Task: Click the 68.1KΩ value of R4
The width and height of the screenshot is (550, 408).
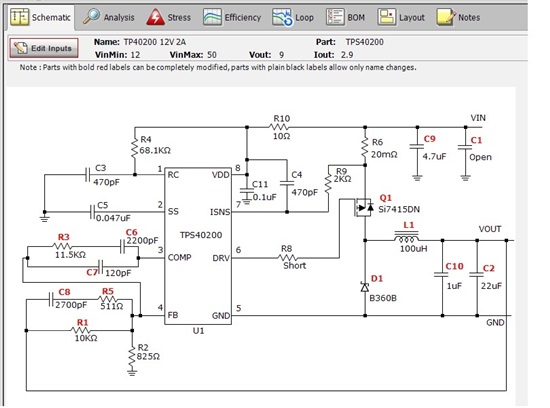Action: [155, 151]
